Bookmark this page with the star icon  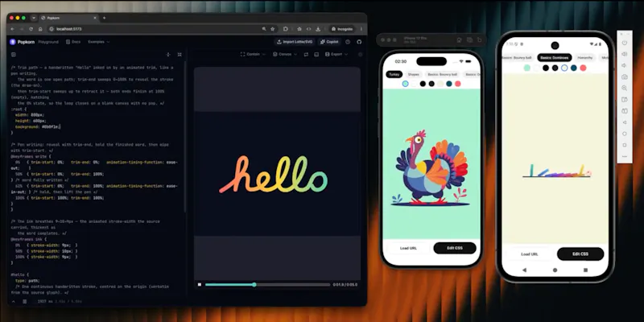pos(272,29)
